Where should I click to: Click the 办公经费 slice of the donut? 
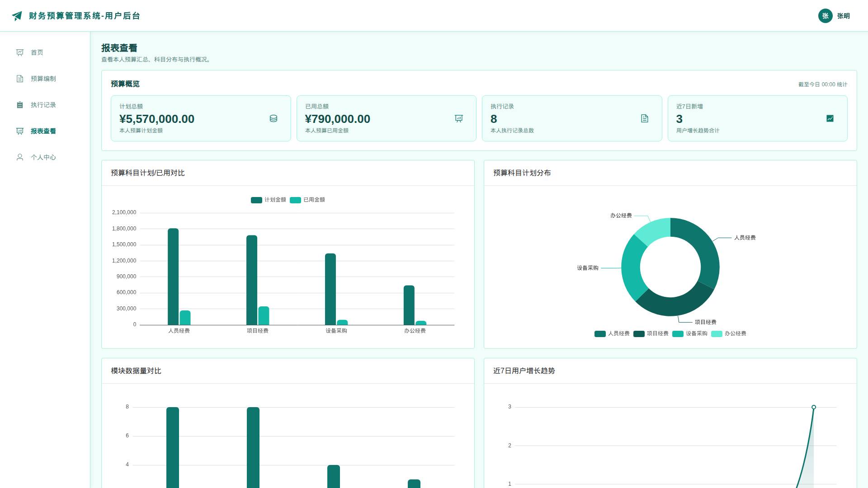[x=654, y=230]
